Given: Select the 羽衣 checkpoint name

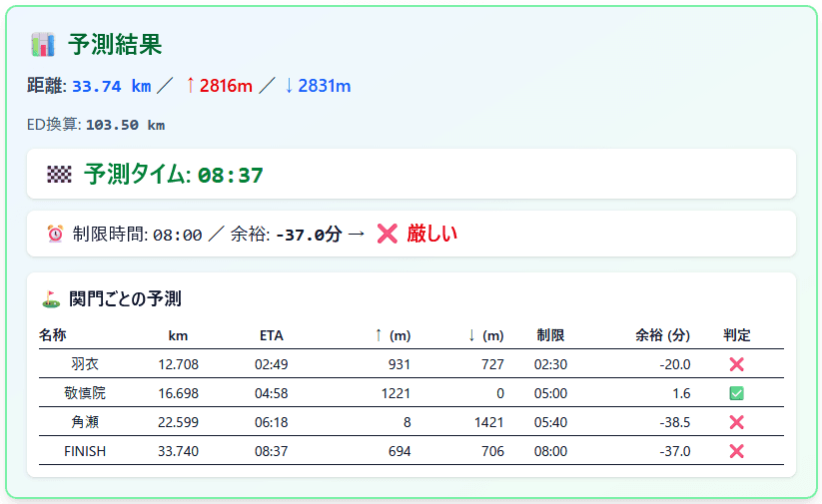Looking at the screenshot, I should click(x=85, y=364).
